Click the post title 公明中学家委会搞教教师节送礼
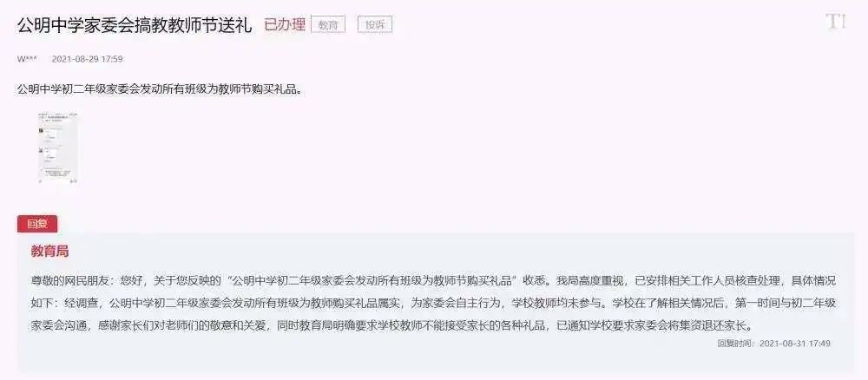 pos(135,25)
